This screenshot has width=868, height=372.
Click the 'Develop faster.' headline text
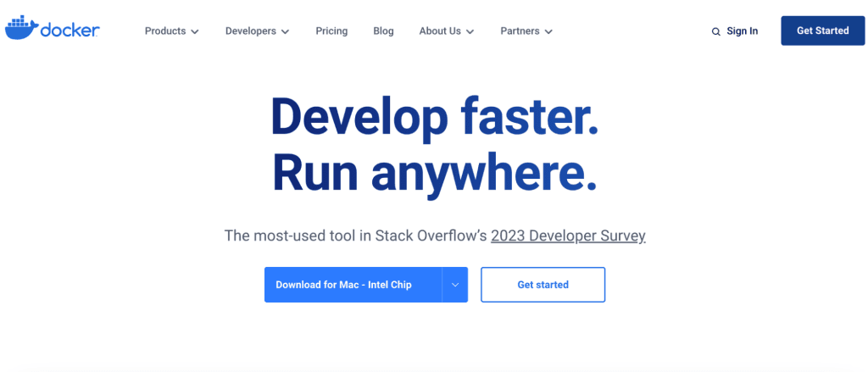tap(435, 116)
